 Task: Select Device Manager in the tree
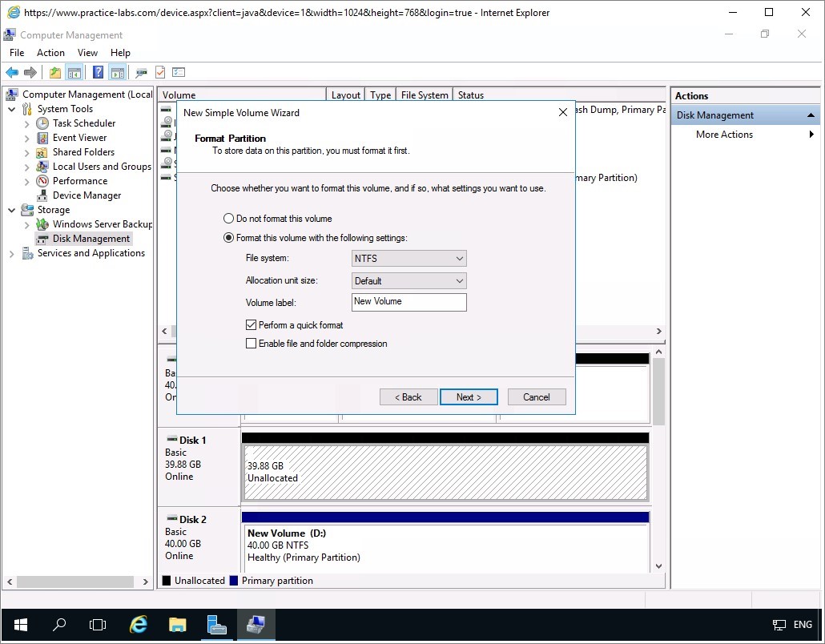pos(87,195)
